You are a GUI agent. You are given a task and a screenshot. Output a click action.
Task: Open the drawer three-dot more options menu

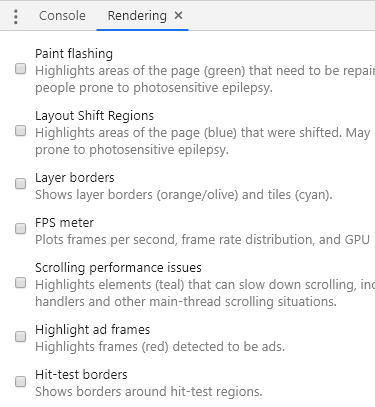click(16, 16)
